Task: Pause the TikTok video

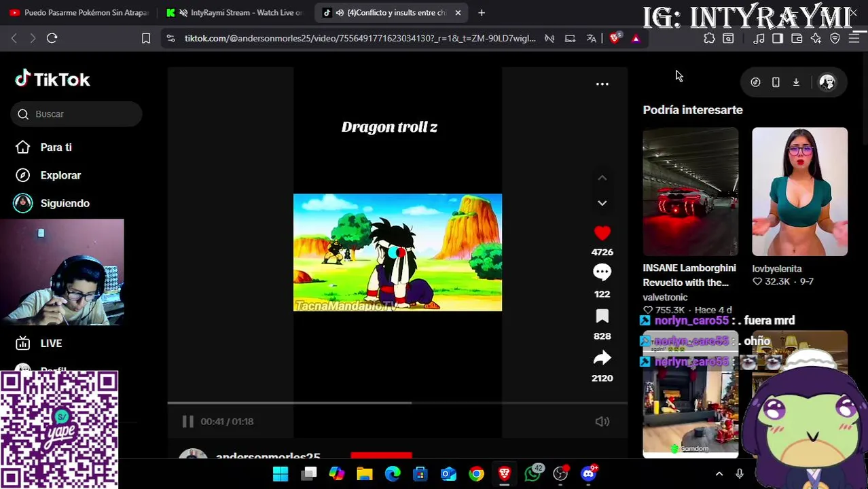Action: 188,422
